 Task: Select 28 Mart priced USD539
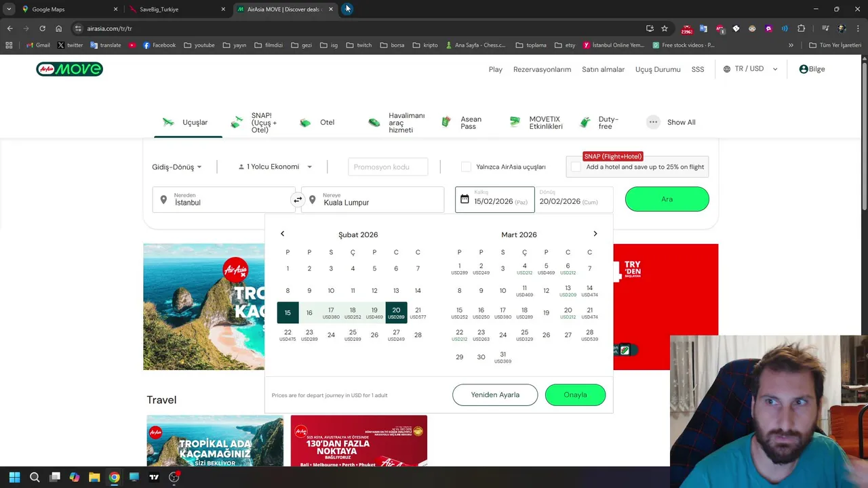tap(589, 335)
